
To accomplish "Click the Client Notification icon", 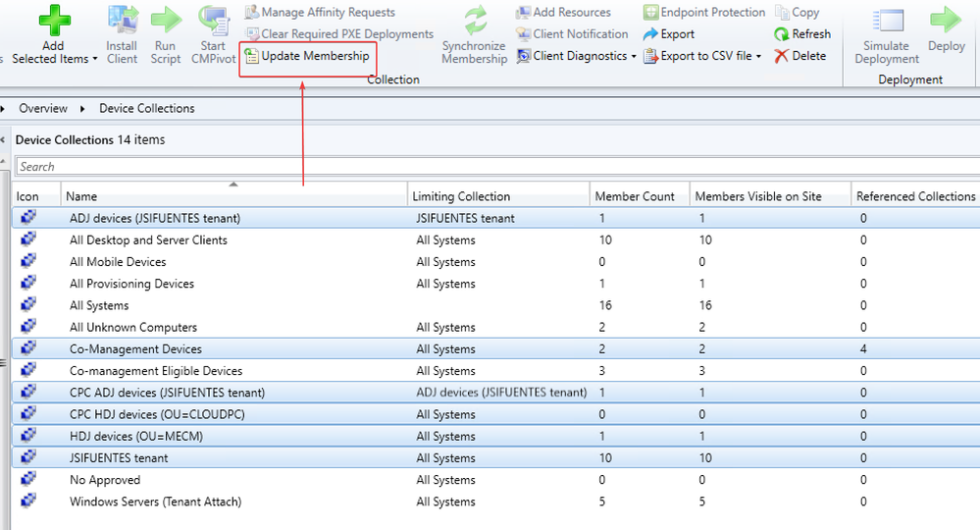I will click(523, 33).
